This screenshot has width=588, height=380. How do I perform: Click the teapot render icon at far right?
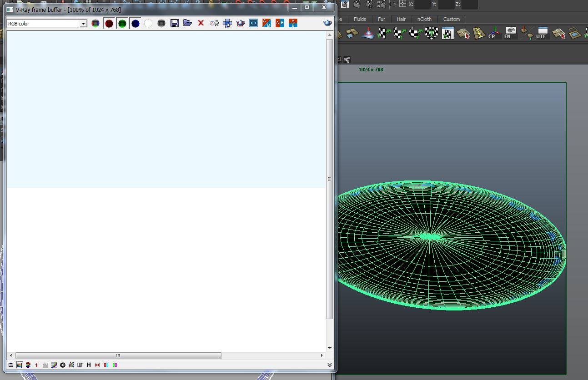[327, 23]
